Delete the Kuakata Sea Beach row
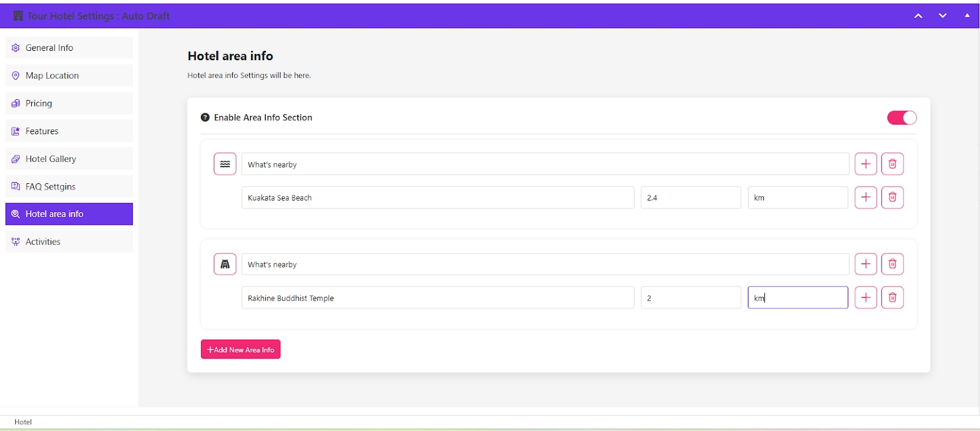Screen dimensions: 980x431 892,197
